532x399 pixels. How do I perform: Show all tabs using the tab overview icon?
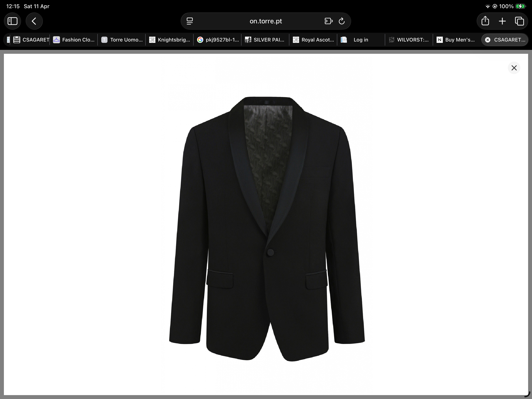[x=520, y=21]
